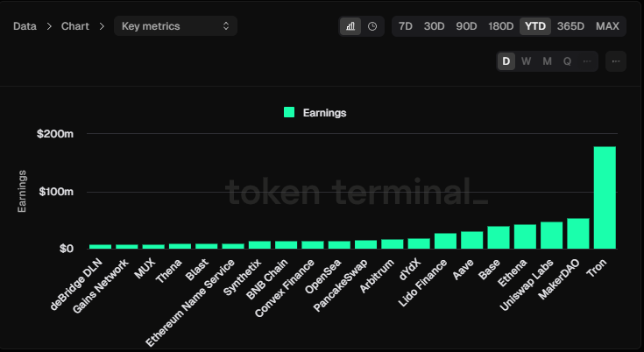Choose the MAX time range
This screenshot has height=352, width=644.
coord(607,26)
